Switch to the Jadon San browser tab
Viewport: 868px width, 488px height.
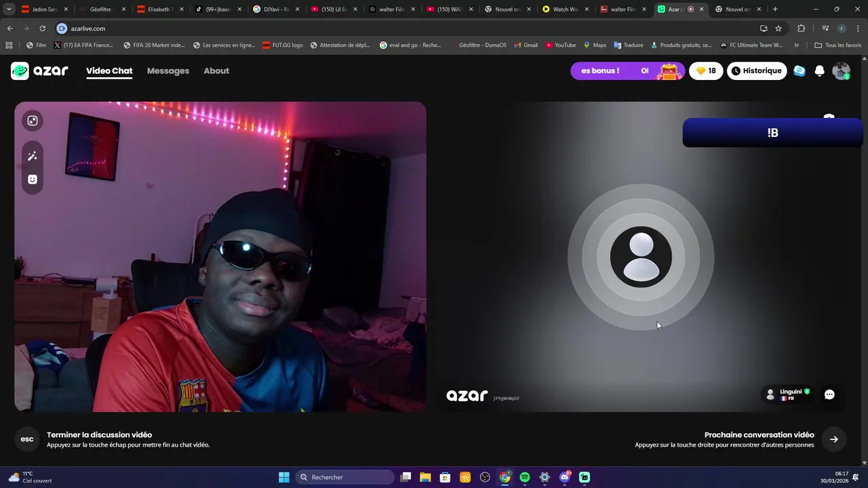tap(44, 9)
